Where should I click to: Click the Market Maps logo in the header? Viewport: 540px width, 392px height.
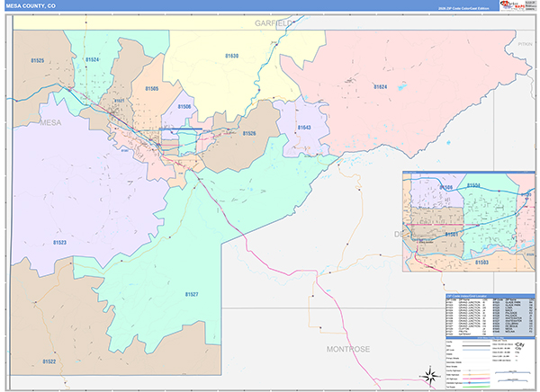[x=512, y=5]
